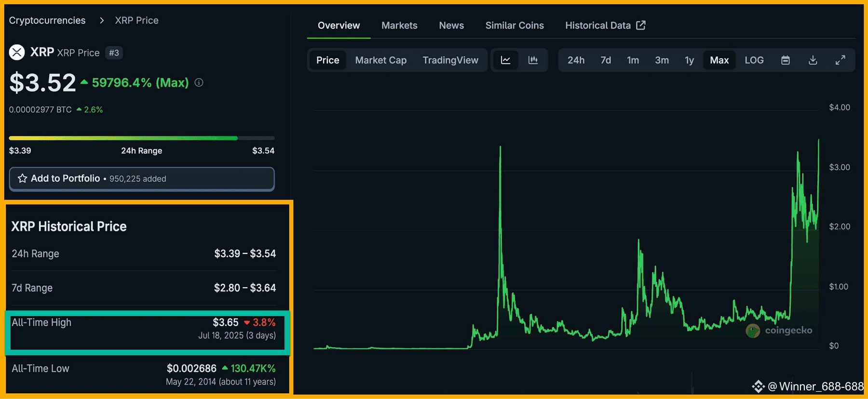The image size is (868, 399).
Task: Set chart timeframe to 24h
Action: tap(576, 60)
